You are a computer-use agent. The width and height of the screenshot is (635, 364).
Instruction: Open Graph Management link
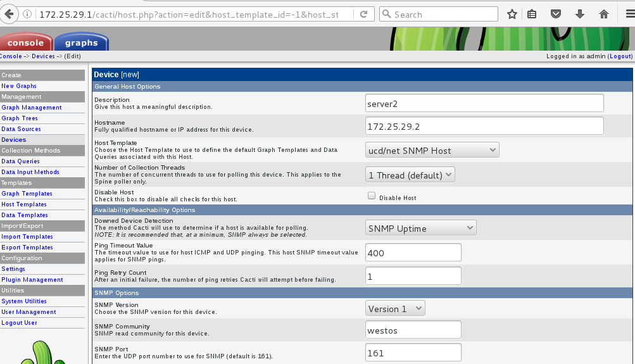[31, 107]
